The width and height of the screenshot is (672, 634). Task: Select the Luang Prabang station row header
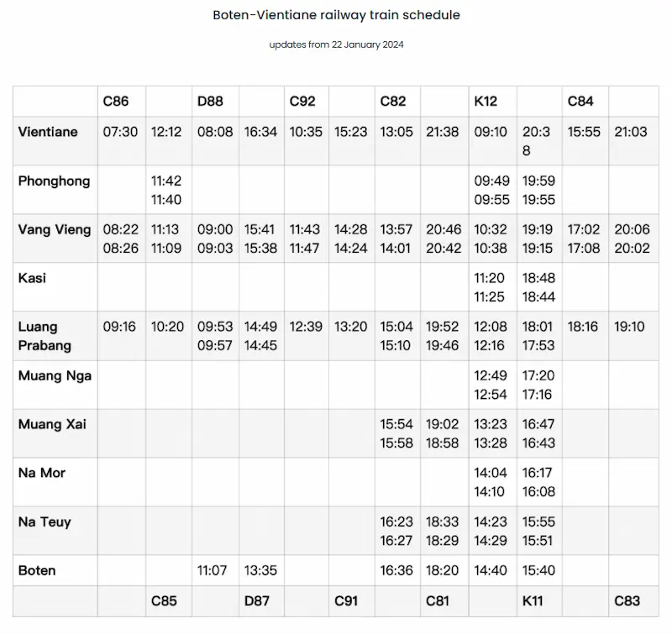pyautogui.click(x=45, y=336)
